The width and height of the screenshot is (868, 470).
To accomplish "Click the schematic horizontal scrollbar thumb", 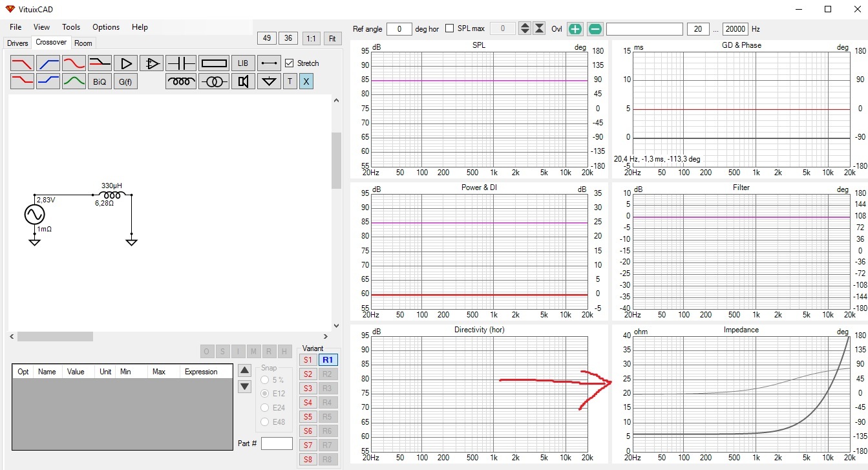I will (55, 336).
